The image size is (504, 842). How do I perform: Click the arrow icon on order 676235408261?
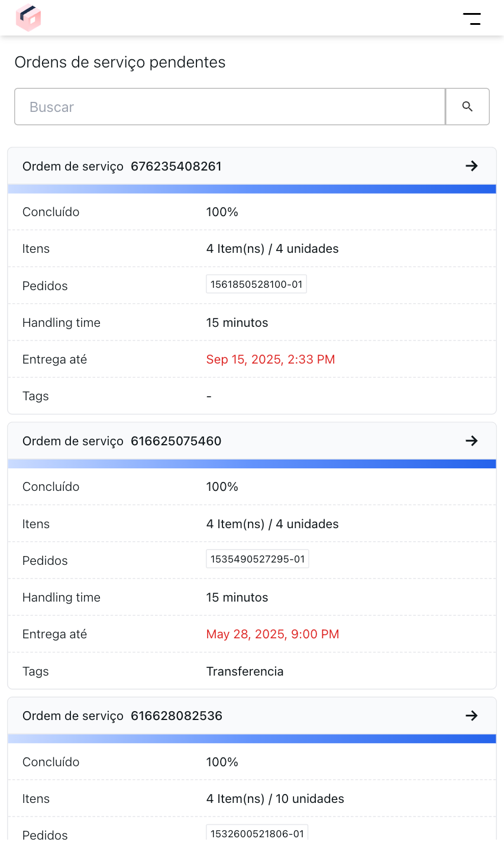click(x=471, y=166)
